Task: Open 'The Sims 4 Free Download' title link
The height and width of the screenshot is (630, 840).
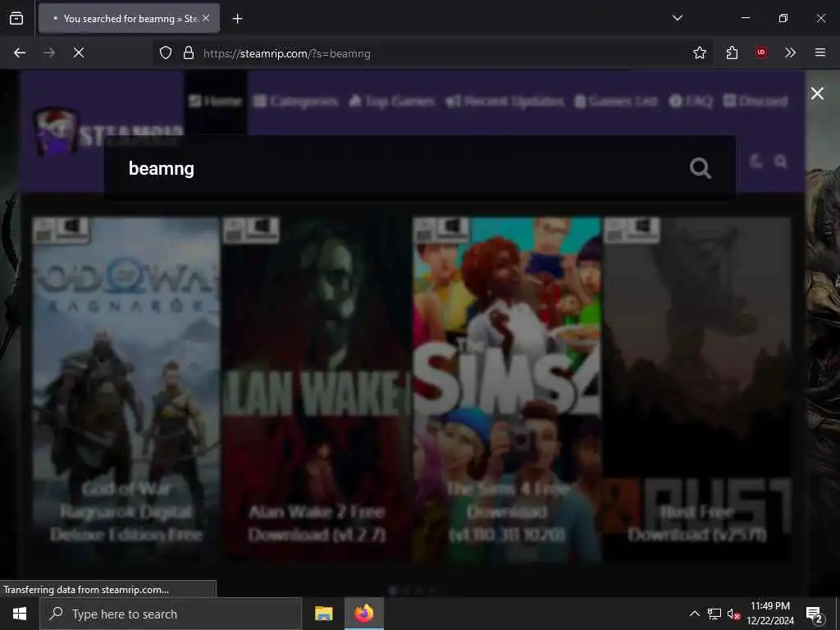Action: (x=507, y=512)
